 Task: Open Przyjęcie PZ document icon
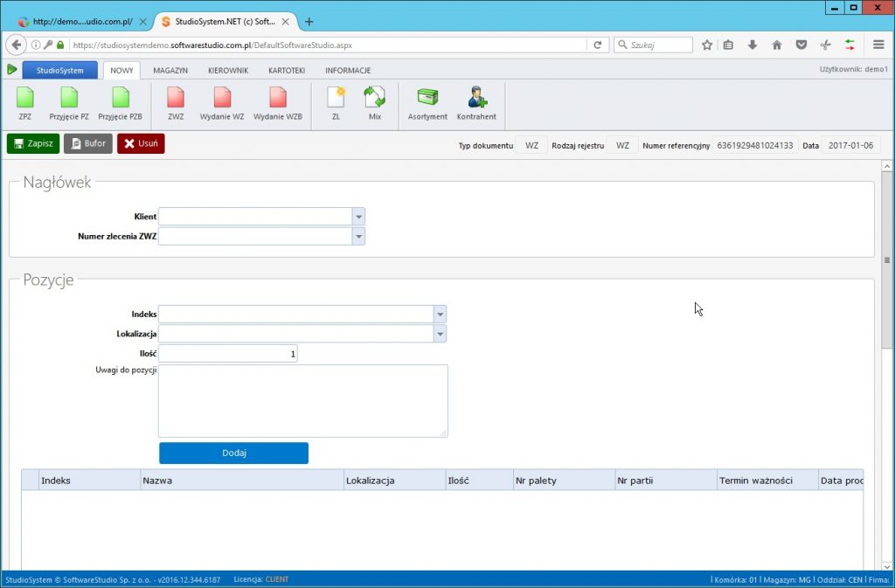point(68,97)
